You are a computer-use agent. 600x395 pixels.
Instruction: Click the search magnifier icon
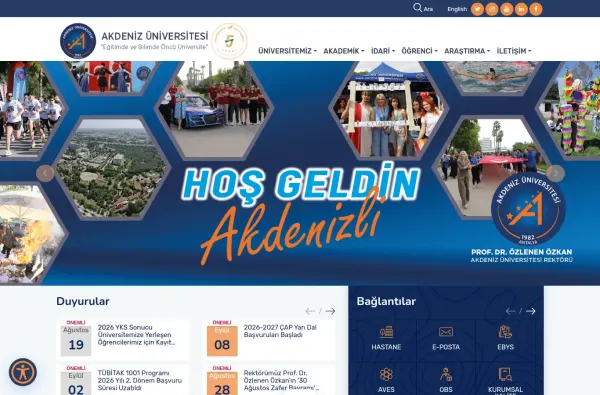pyautogui.click(x=417, y=8)
